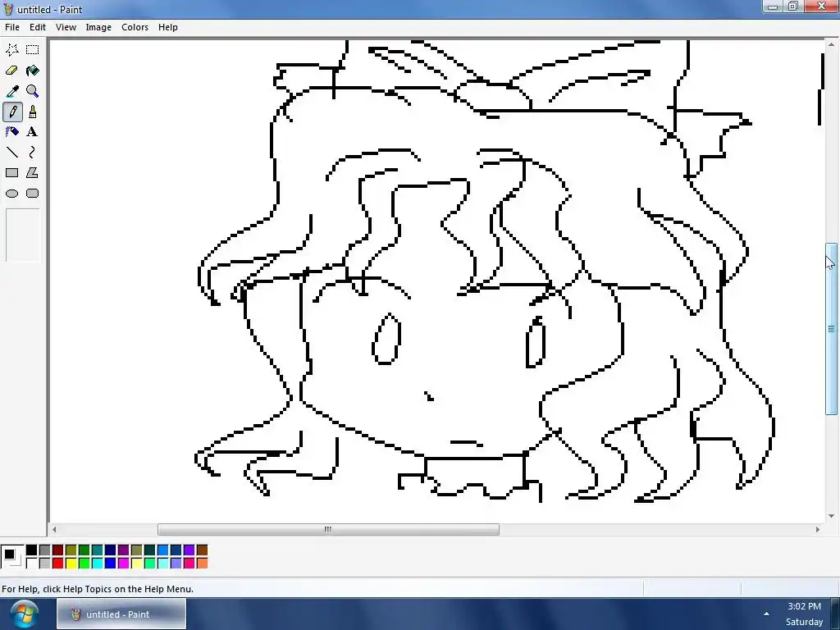Open the Colors menu

tap(135, 27)
